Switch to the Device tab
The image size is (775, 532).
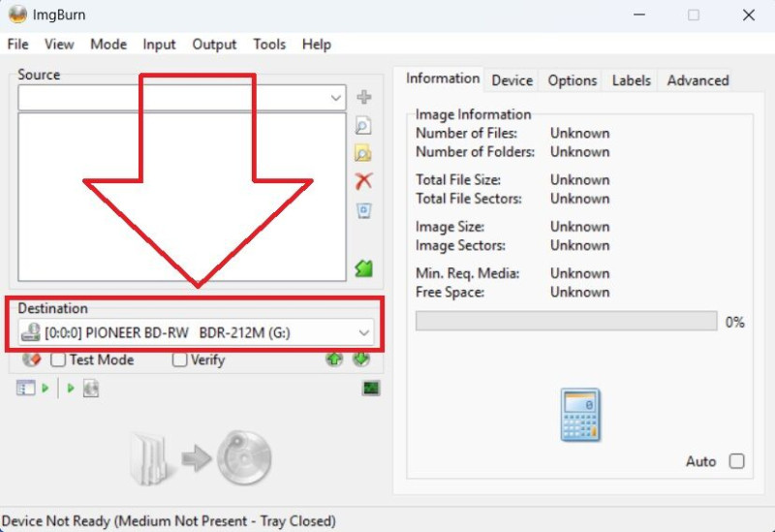tap(512, 80)
